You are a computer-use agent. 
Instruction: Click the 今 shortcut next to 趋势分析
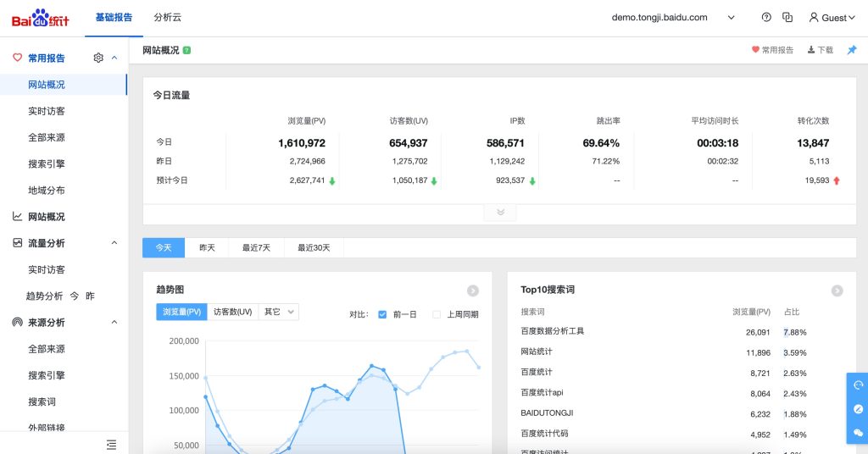pyautogui.click(x=75, y=296)
